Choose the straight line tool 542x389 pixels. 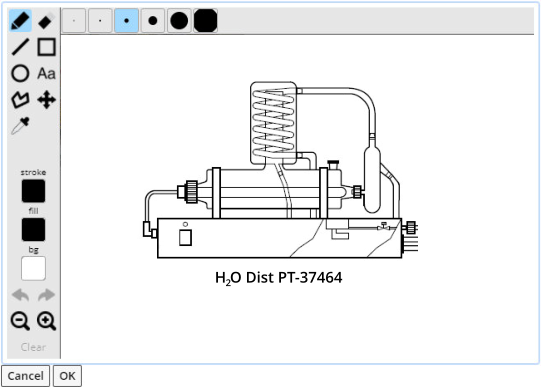pyautogui.click(x=20, y=47)
